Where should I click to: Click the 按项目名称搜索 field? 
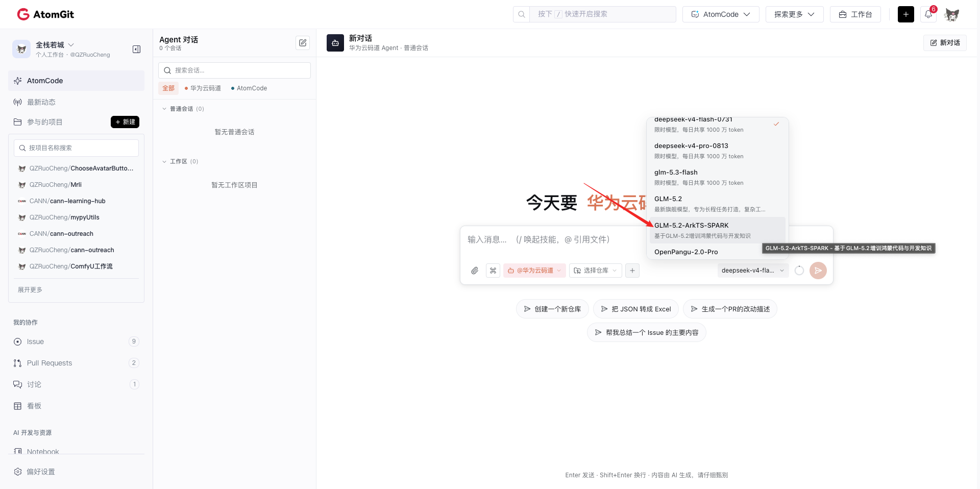pos(76,148)
